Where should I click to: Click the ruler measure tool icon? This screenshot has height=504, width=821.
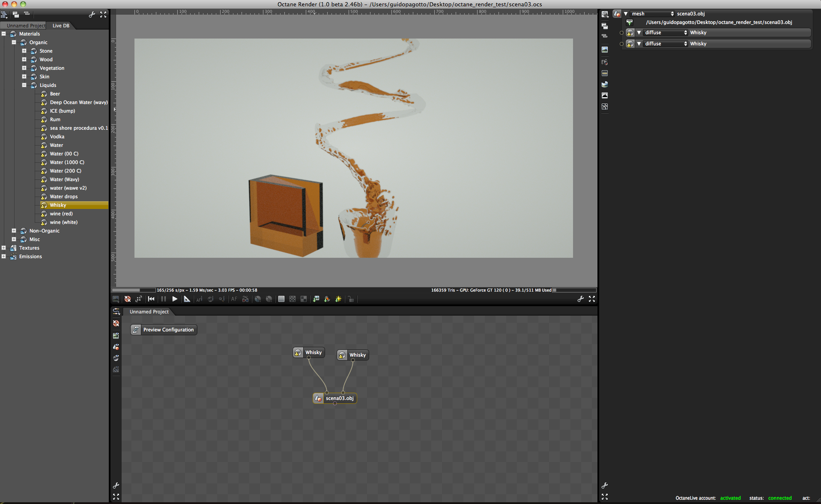pos(187,299)
